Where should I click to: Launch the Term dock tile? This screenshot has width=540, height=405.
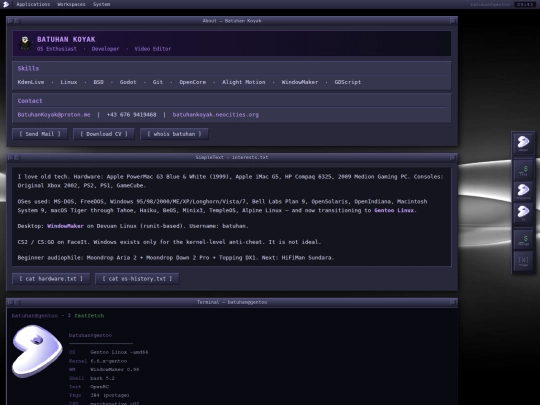(523, 169)
